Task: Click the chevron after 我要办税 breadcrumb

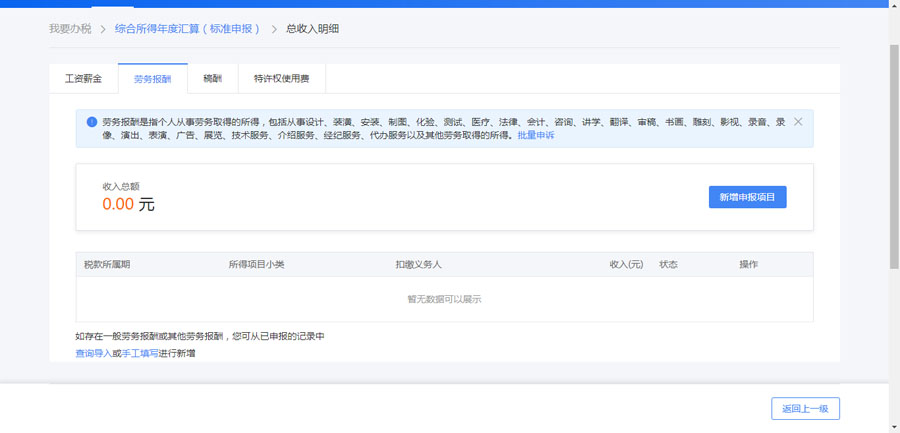Action: click(102, 29)
